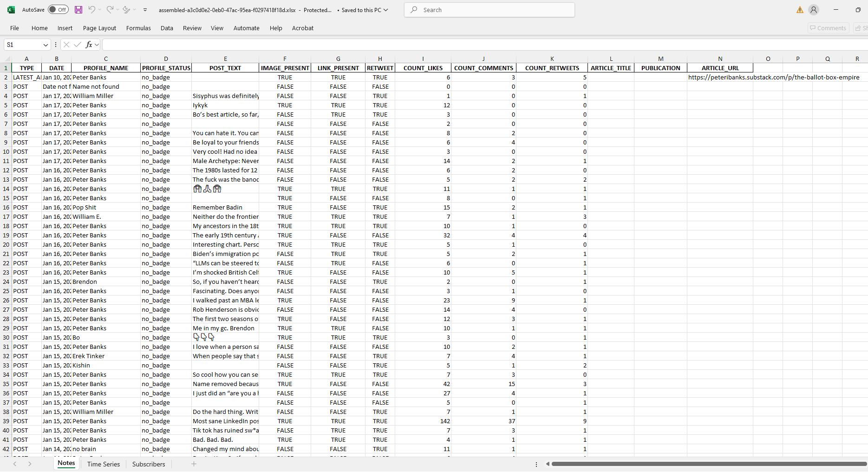Click the Name Box showing S1

click(22, 45)
